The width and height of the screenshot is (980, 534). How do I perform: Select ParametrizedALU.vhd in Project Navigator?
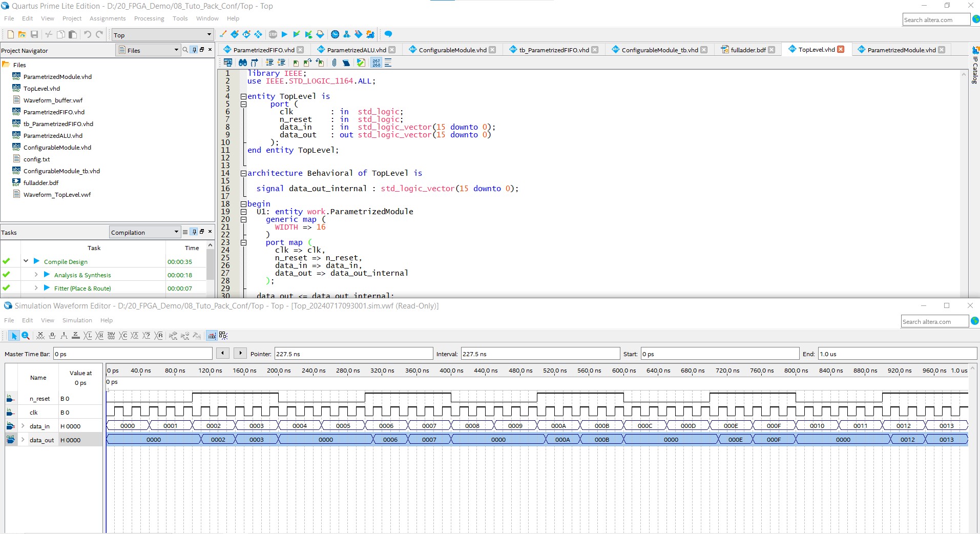click(x=53, y=136)
